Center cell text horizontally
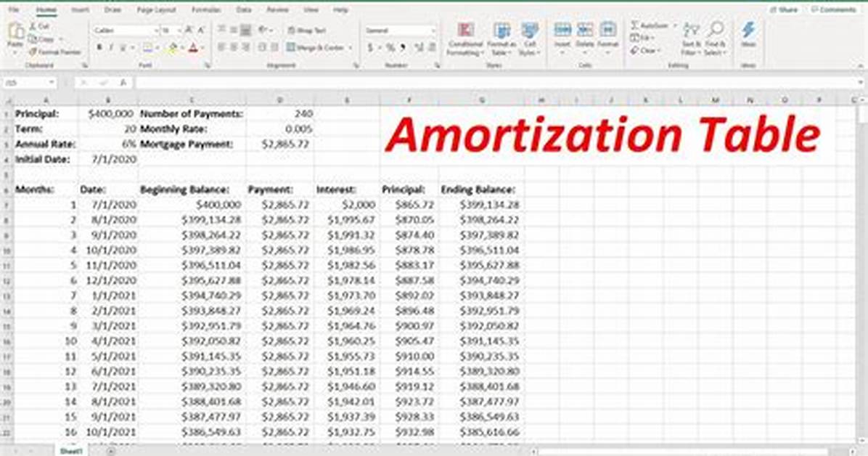The width and height of the screenshot is (868, 456). pos(234,48)
